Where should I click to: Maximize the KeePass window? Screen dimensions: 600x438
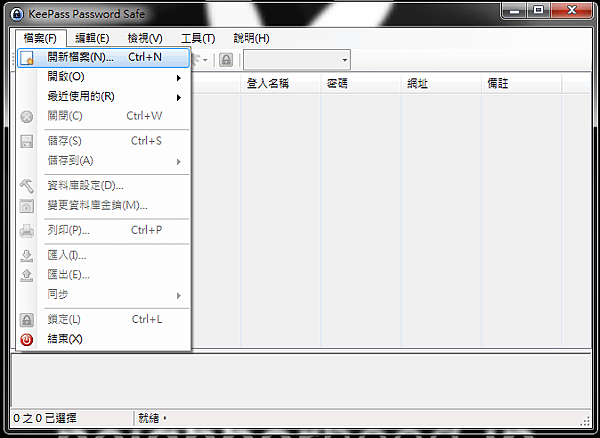point(539,11)
